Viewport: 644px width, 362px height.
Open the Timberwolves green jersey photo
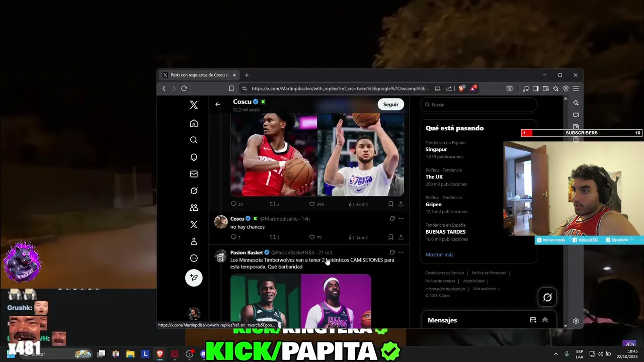(265, 301)
